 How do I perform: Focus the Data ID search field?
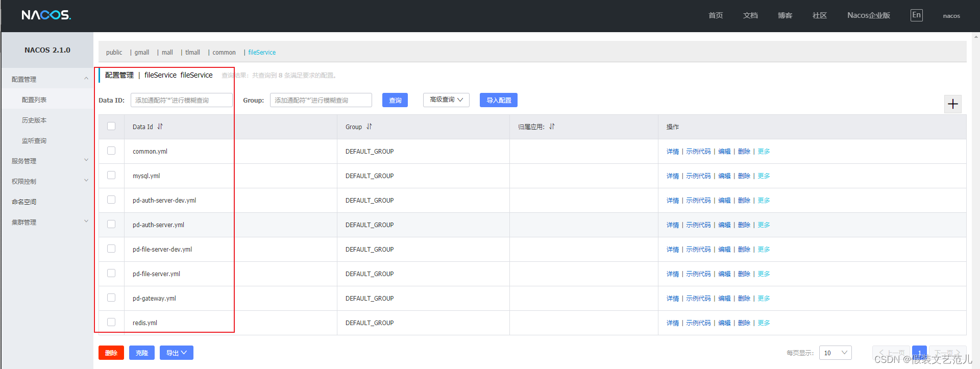(182, 100)
